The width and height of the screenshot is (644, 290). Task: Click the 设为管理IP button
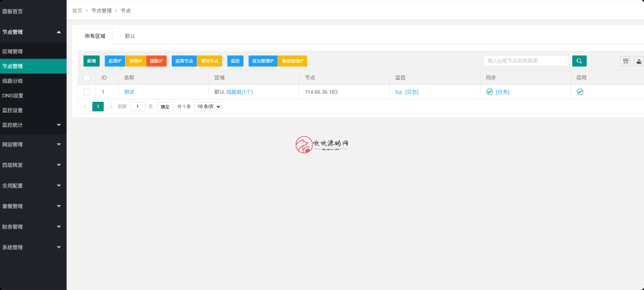[x=263, y=61]
